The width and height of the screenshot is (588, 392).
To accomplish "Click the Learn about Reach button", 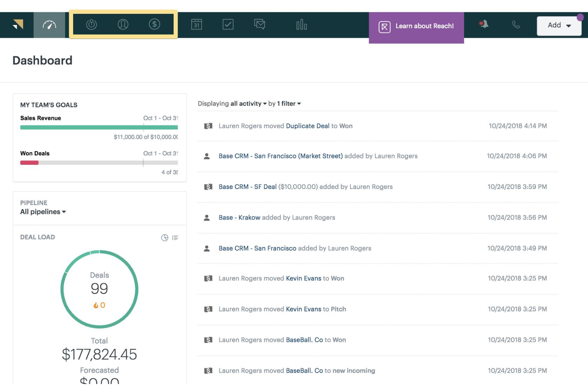I will coord(417,26).
